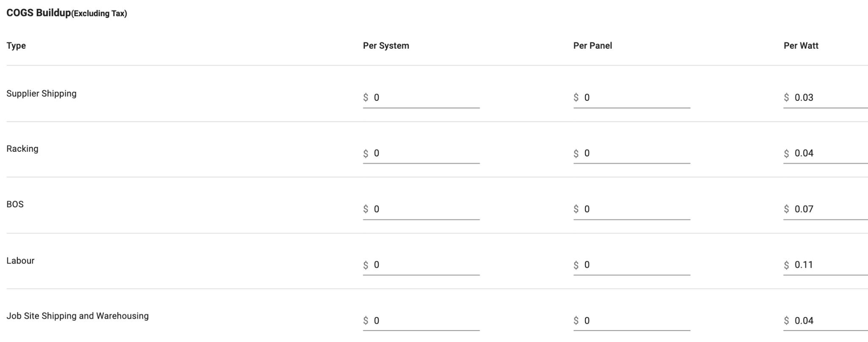Select Job Site Shipping Per Panel field
868x342 pixels.
tap(632, 320)
